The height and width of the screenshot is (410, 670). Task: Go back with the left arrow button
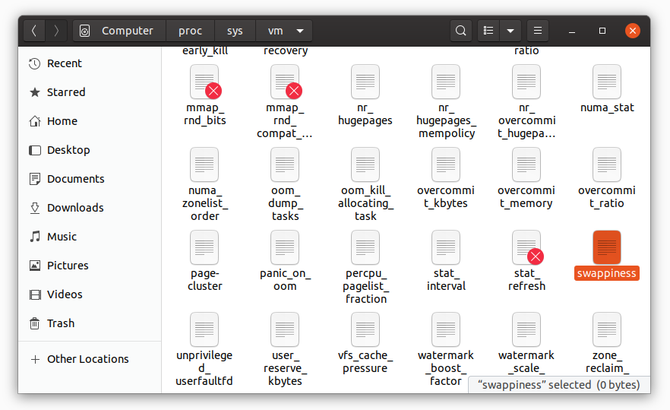coord(34,31)
